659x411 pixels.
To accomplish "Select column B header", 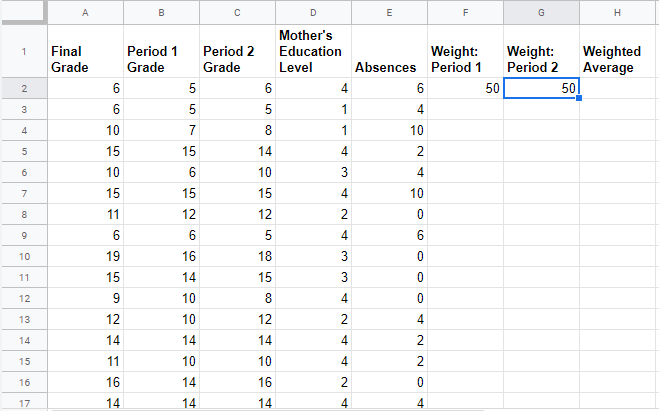I will pyautogui.click(x=161, y=13).
